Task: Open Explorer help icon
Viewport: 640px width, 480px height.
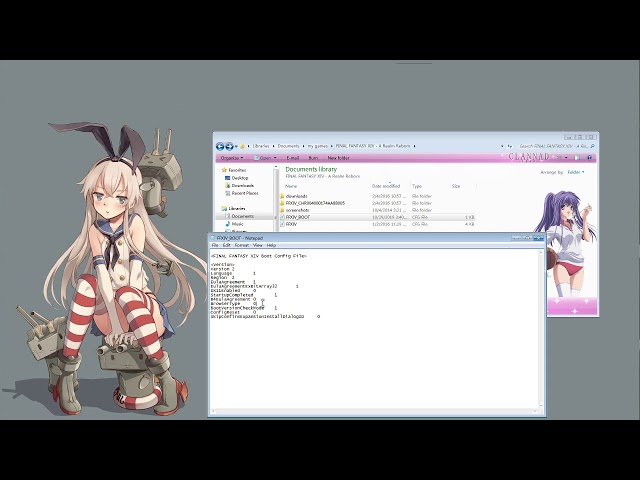Action: pos(589,158)
